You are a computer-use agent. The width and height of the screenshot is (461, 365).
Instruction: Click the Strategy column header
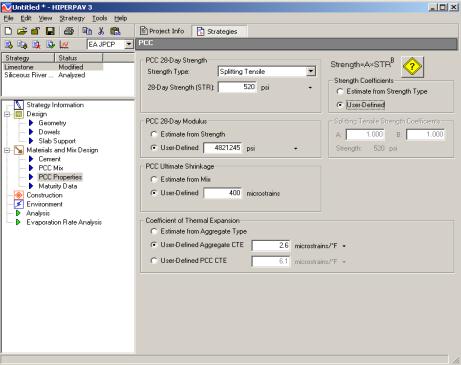coord(28,58)
